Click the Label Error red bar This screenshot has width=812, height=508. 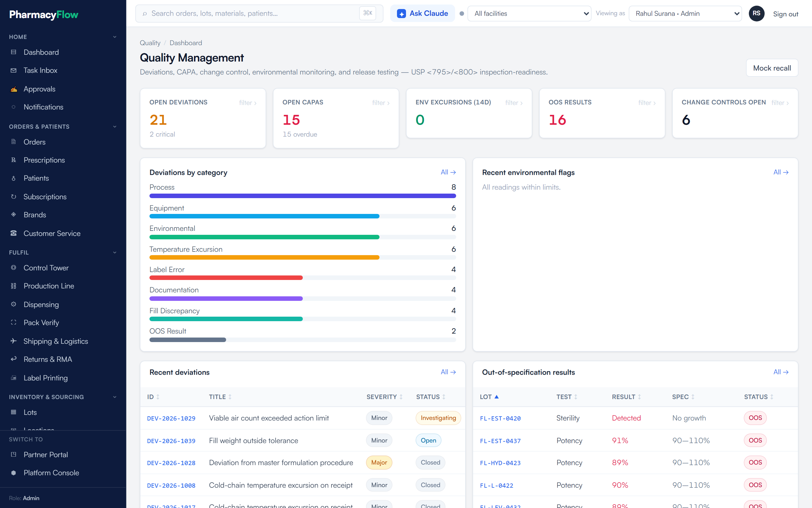point(226,278)
